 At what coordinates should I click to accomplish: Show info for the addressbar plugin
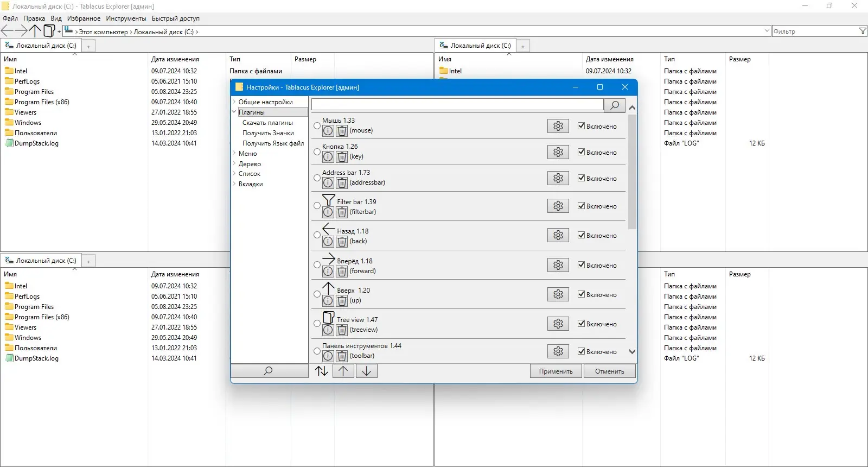pyautogui.click(x=328, y=183)
